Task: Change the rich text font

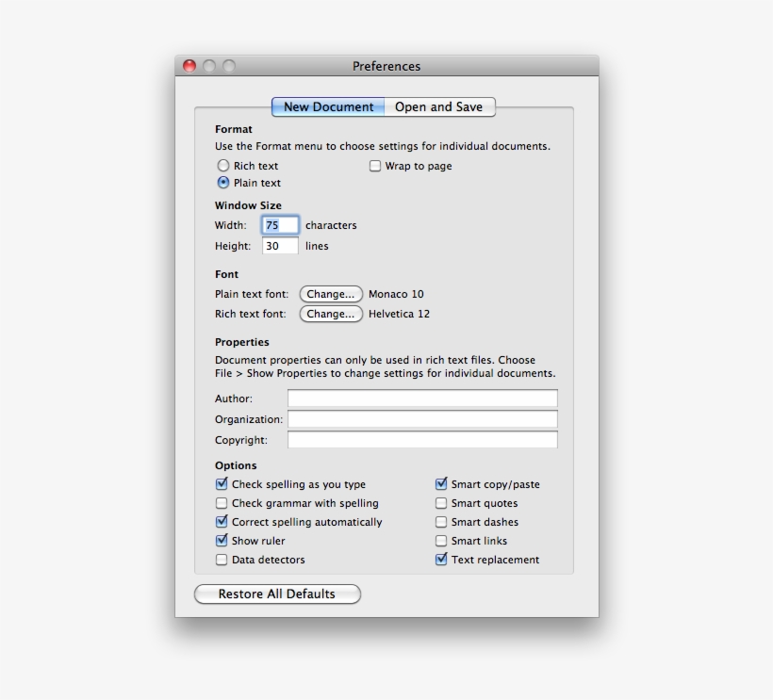Action: pos(330,314)
